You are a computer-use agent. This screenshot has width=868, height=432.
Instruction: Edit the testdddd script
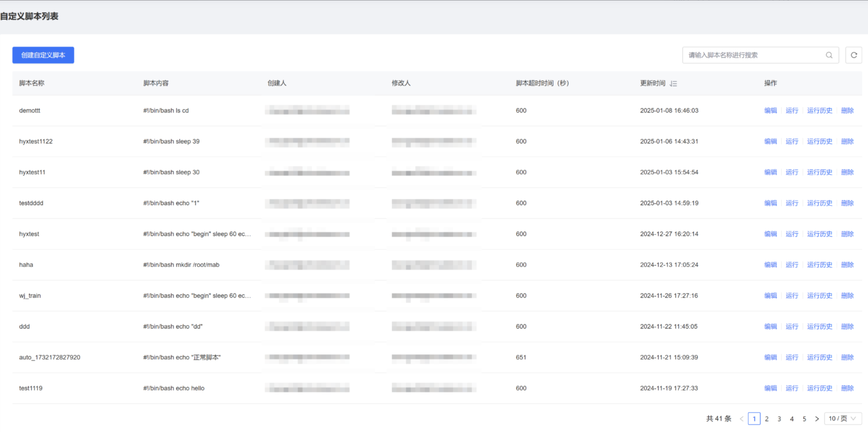pyautogui.click(x=770, y=203)
